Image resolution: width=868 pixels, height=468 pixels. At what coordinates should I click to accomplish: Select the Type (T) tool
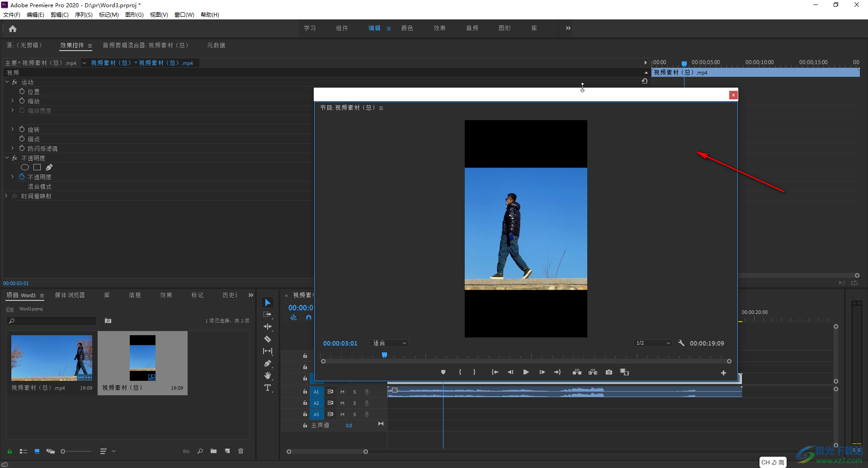point(268,388)
